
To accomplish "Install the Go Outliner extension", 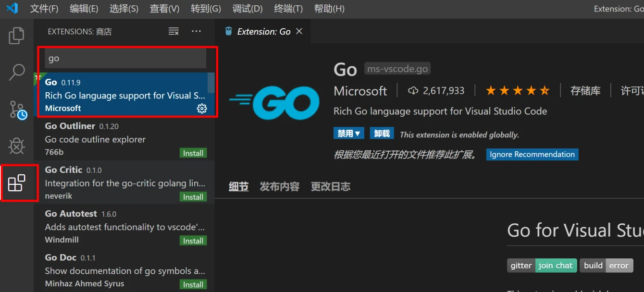I will [x=193, y=153].
